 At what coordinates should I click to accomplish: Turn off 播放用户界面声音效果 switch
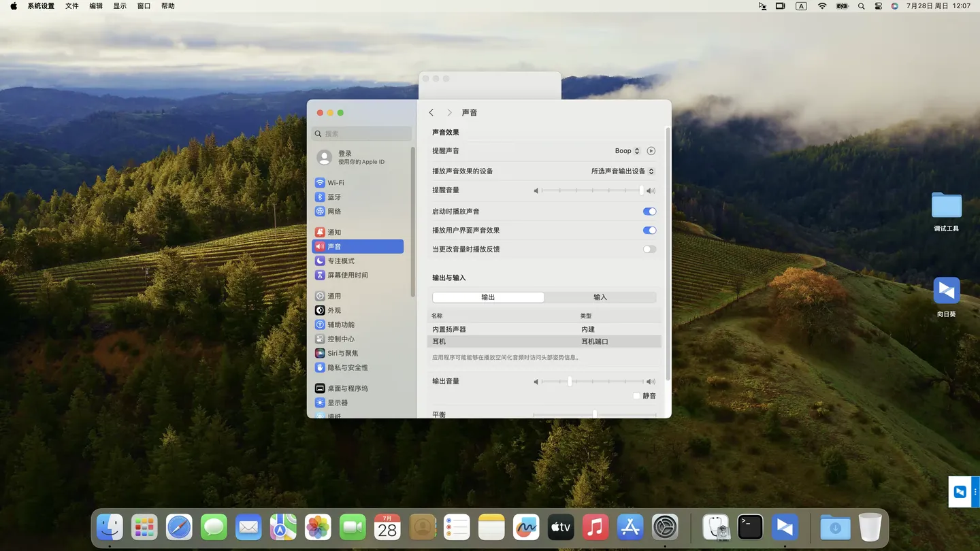click(649, 231)
